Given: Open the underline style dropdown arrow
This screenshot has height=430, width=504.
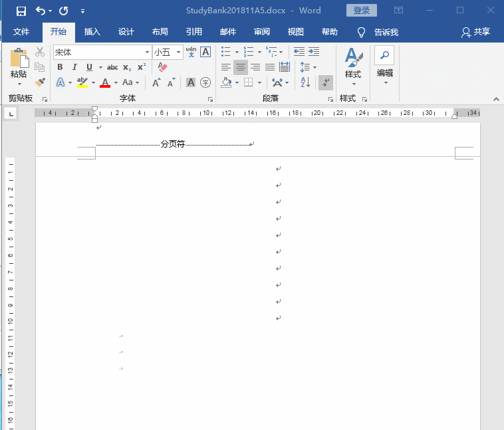Looking at the screenshot, I should tap(100, 67).
